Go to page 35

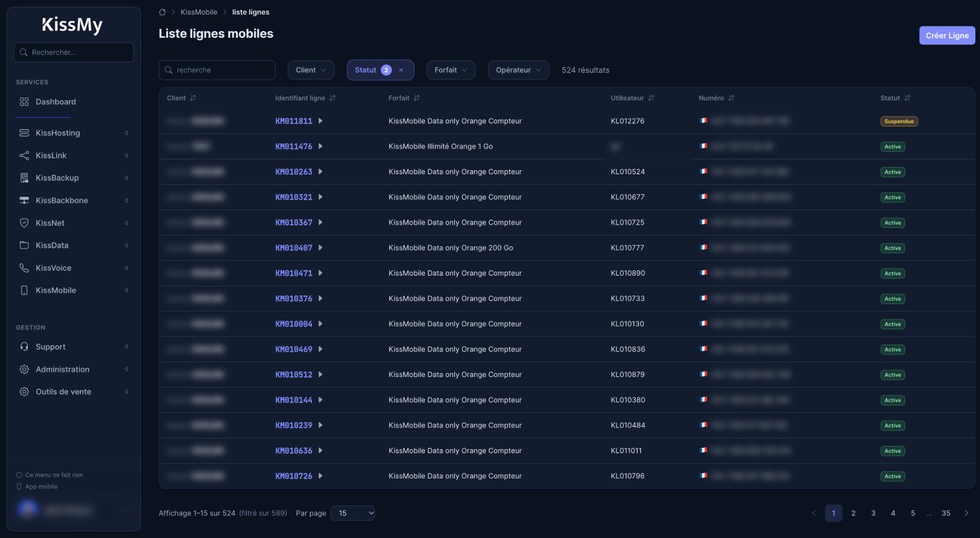[946, 513]
